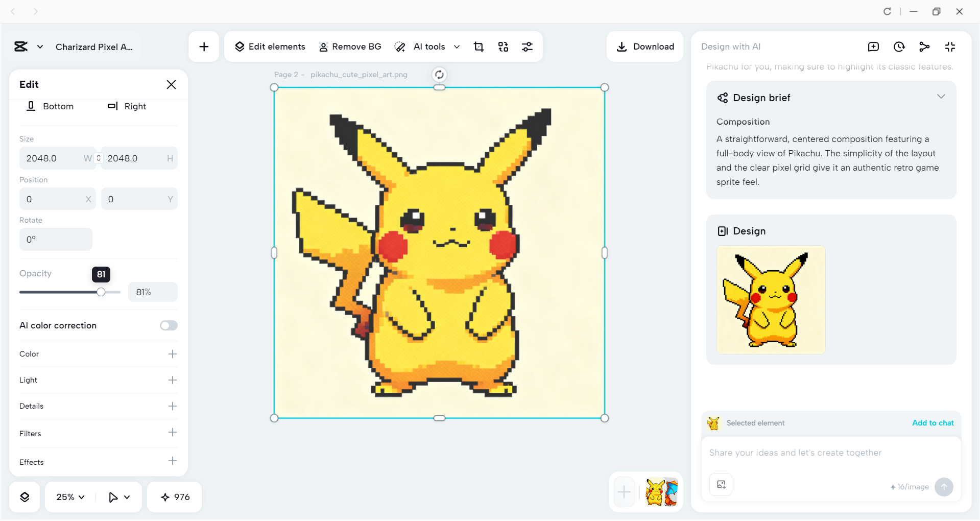This screenshot has width=980, height=521.
Task: Collapse the Design brief section
Action: [x=941, y=97]
